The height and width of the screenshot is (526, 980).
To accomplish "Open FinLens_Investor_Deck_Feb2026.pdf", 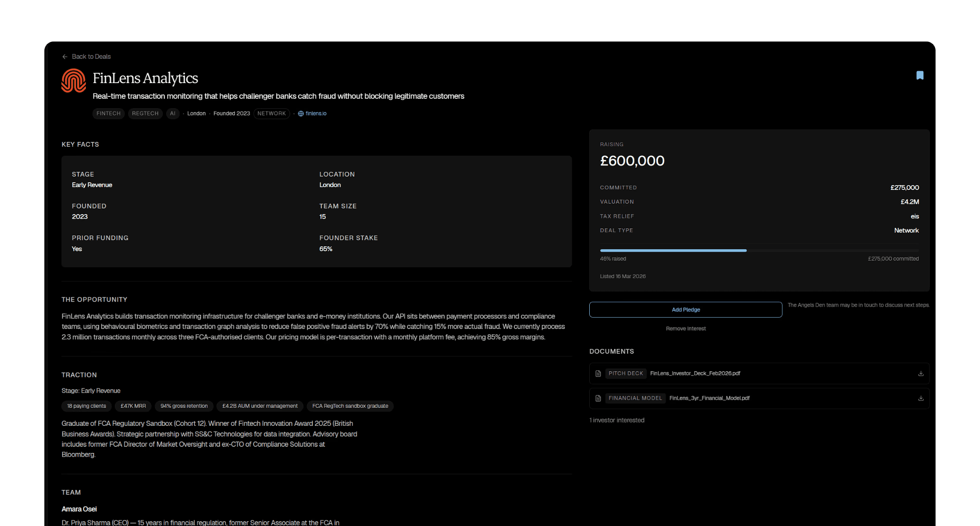I will pos(695,374).
